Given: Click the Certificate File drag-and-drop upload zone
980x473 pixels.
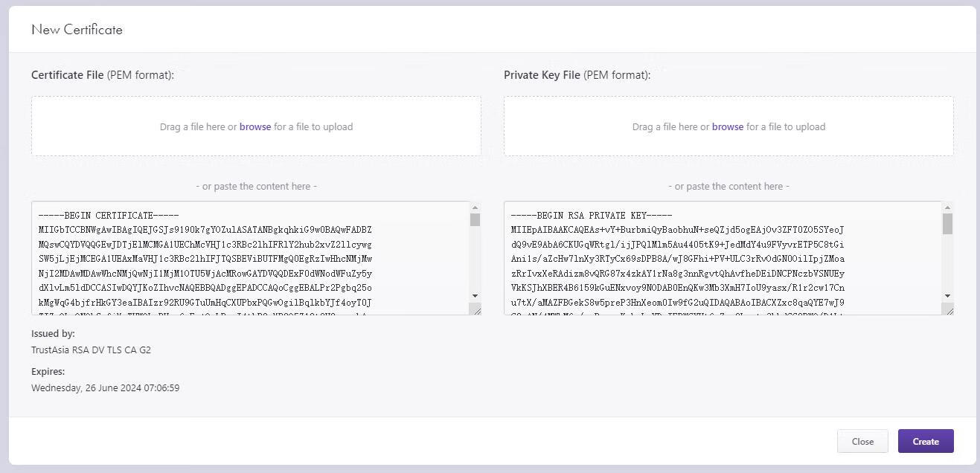Looking at the screenshot, I should [256, 126].
